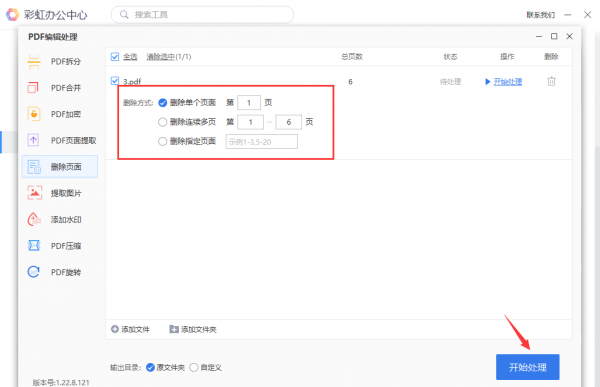This screenshot has width=600, height=387.
Task: Click the 添加文件 plus icon
Action: [x=115, y=329]
